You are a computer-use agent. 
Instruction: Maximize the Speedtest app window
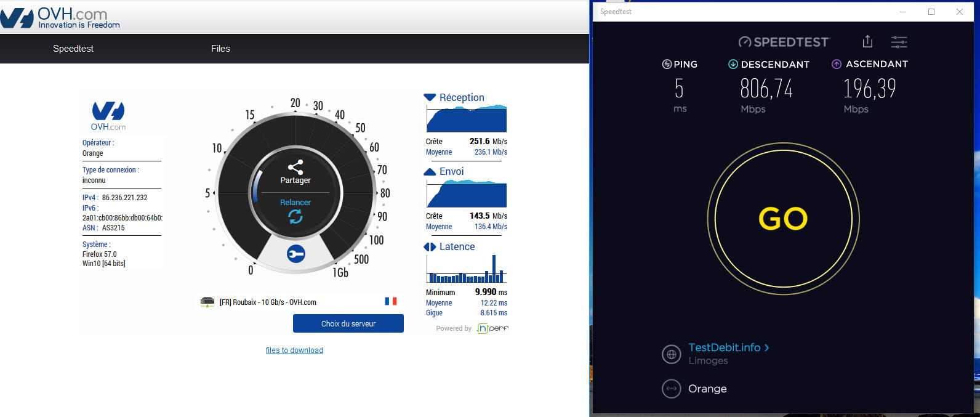point(931,12)
